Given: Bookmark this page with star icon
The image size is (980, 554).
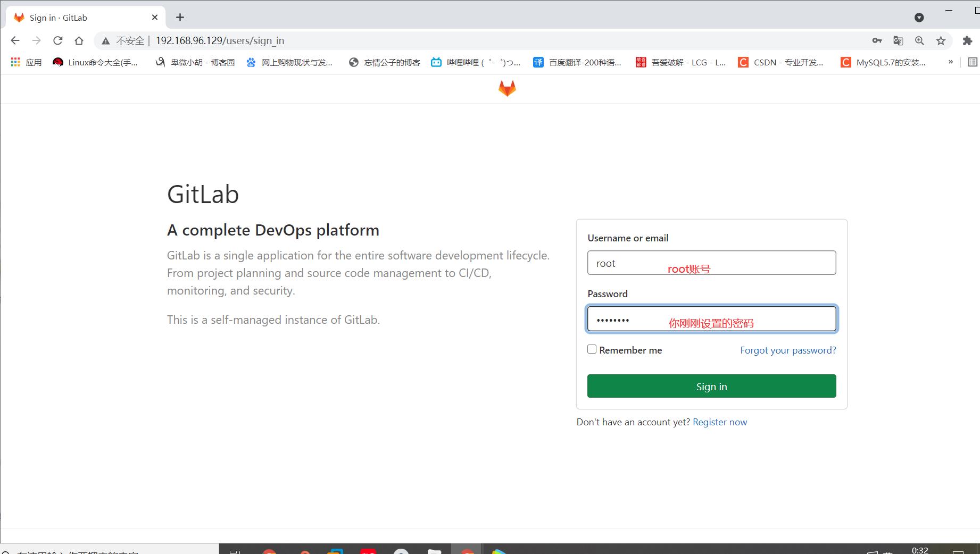Looking at the screenshot, I should (x=941, y=40).
